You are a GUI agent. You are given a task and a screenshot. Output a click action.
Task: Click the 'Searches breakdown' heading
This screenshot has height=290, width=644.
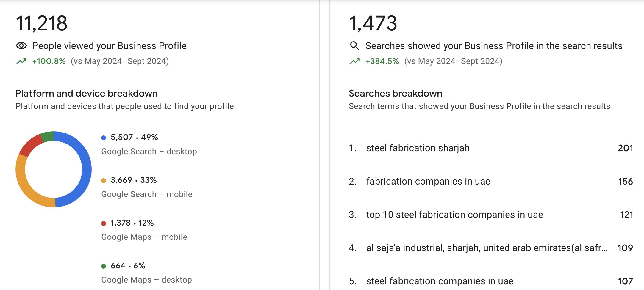point(395,93)
